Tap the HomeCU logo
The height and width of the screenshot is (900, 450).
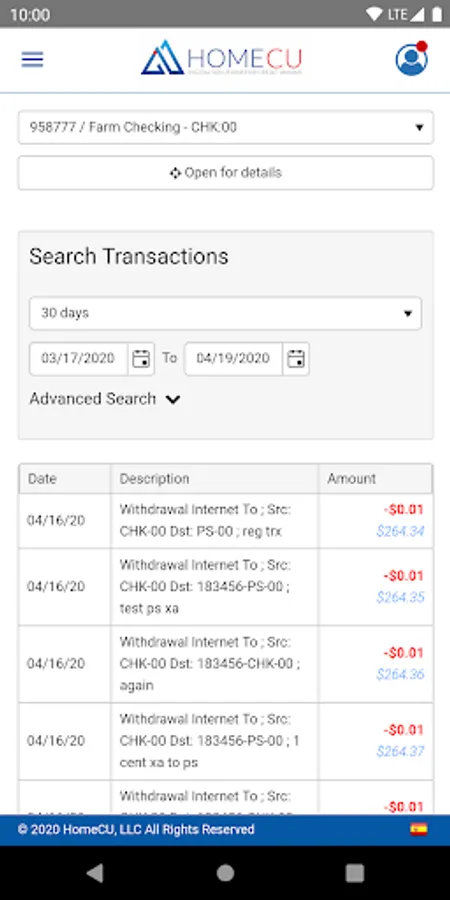click(222, 58)
